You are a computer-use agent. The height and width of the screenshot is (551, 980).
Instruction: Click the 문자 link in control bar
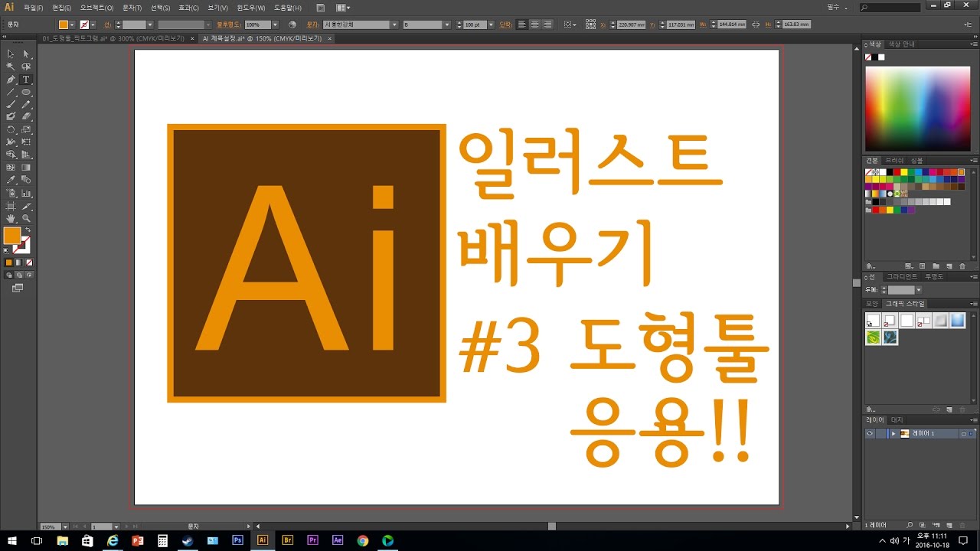[312, 24]
